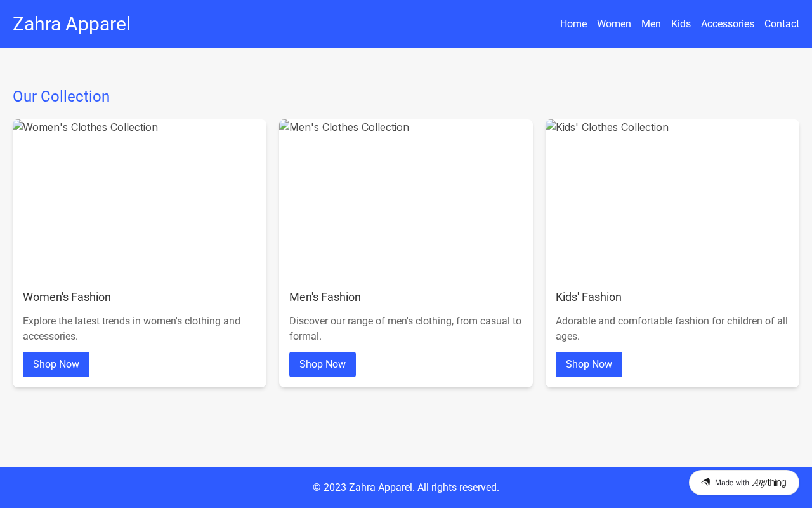Open the Women nav link
812x508 pixels.
614,24
